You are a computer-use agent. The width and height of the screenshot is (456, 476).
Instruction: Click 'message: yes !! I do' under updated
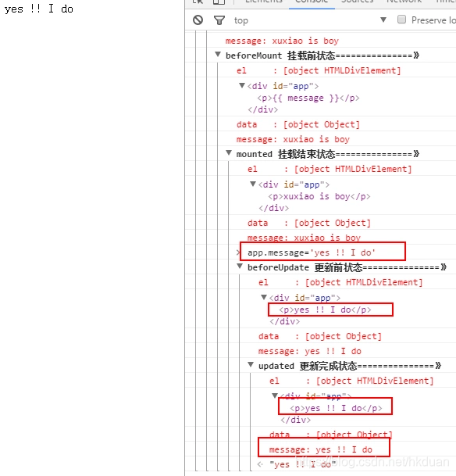[x=320, y=449]
